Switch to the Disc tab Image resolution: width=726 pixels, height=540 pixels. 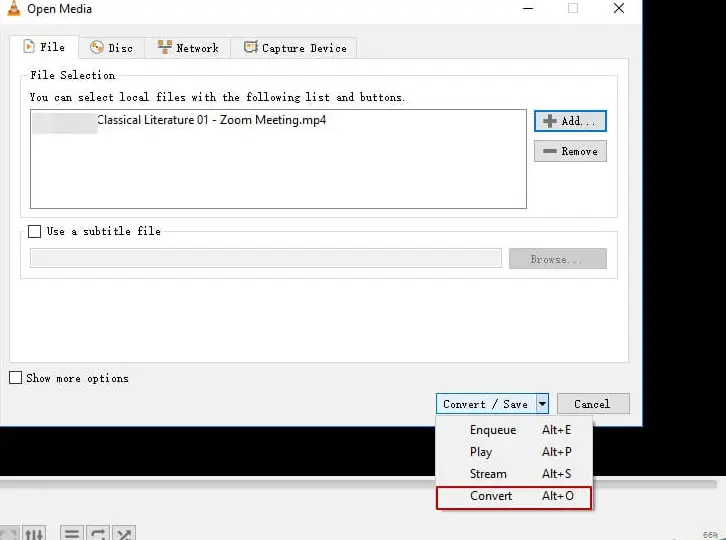coord(111,48)
